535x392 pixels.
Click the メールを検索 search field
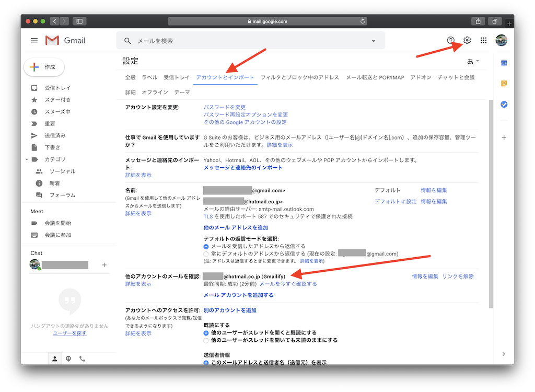pos(251,41)
